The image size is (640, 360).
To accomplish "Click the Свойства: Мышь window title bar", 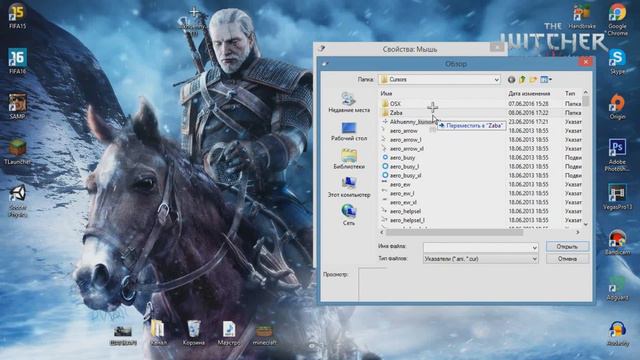I will [x=410, y=49].
